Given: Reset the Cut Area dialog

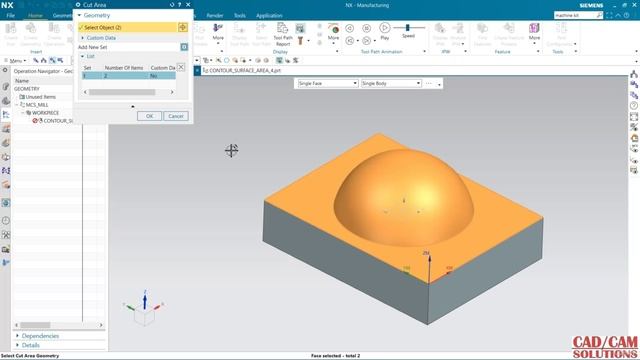Looking at the screenshot, I should 171,5.
